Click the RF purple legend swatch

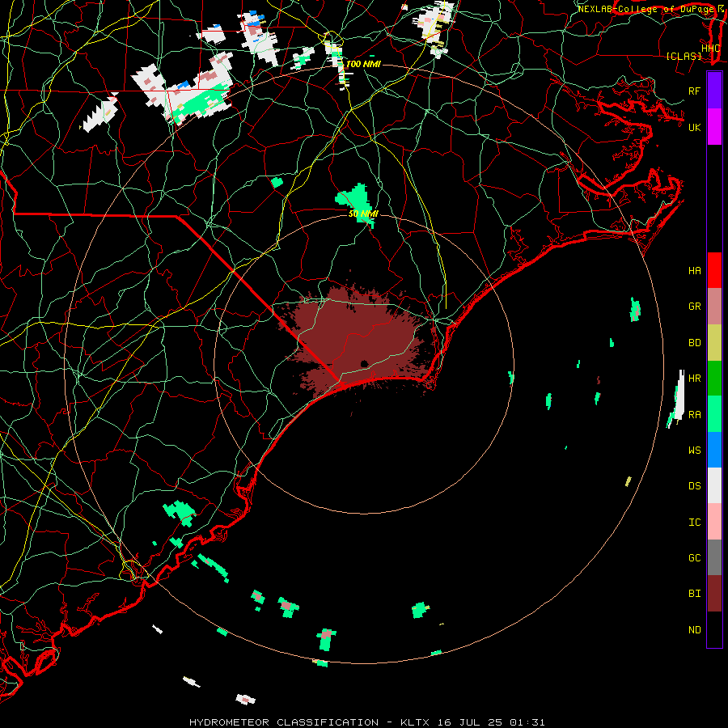pyautogui.click(x=714, y=91)
